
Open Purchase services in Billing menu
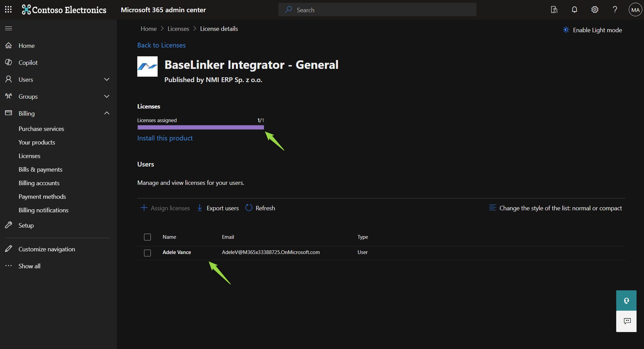[x=41, y=129]
